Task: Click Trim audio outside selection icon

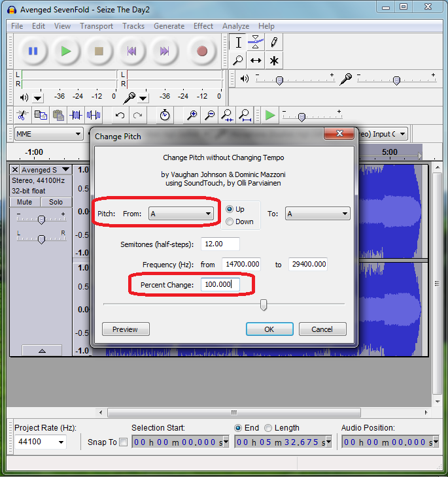Action: [75, 115]
